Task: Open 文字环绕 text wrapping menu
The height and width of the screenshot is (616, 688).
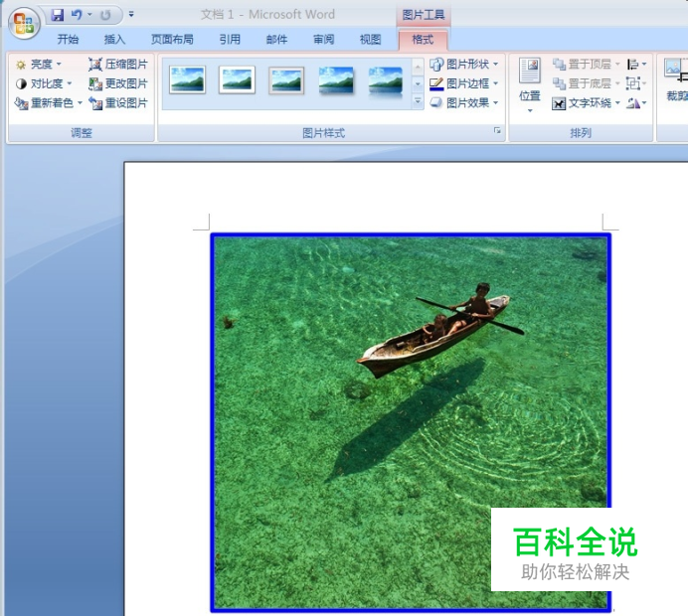Action: coord(586,103)
